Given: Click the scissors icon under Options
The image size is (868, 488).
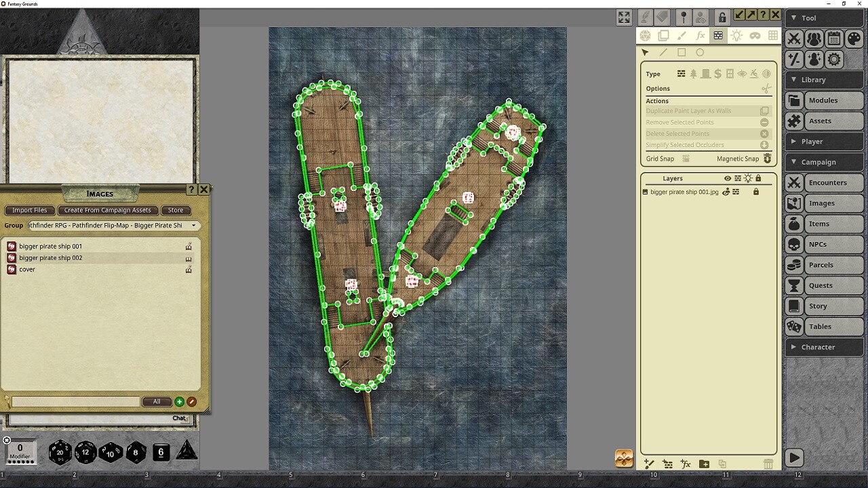Looking at the screenshot, I should 766,88.
